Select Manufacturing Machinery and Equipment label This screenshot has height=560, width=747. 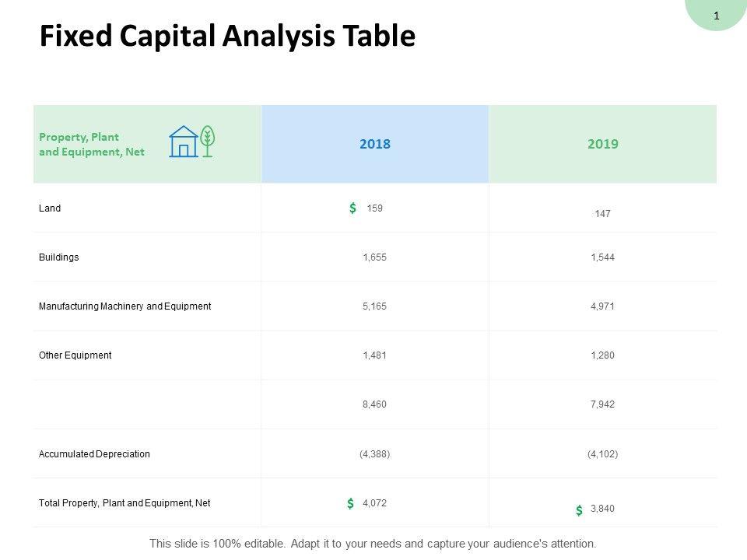tap(124, 306)
